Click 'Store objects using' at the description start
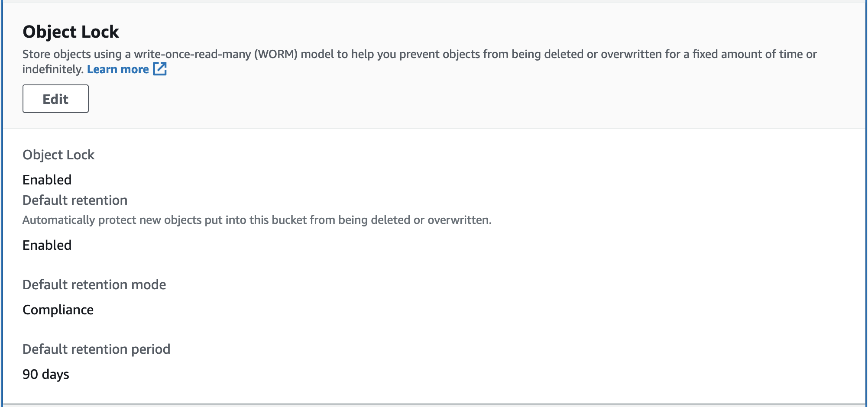Image resolution: width=868 pixels, height=407 pixels. pyautogui.click(x=71, y=54)
